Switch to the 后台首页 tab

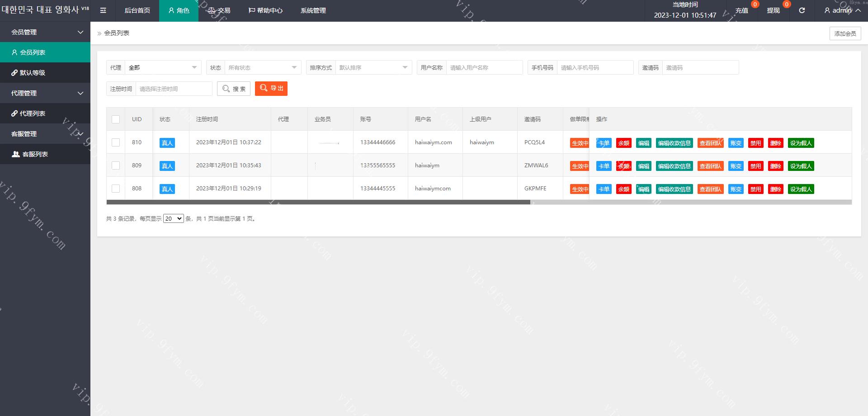point(137,10)
